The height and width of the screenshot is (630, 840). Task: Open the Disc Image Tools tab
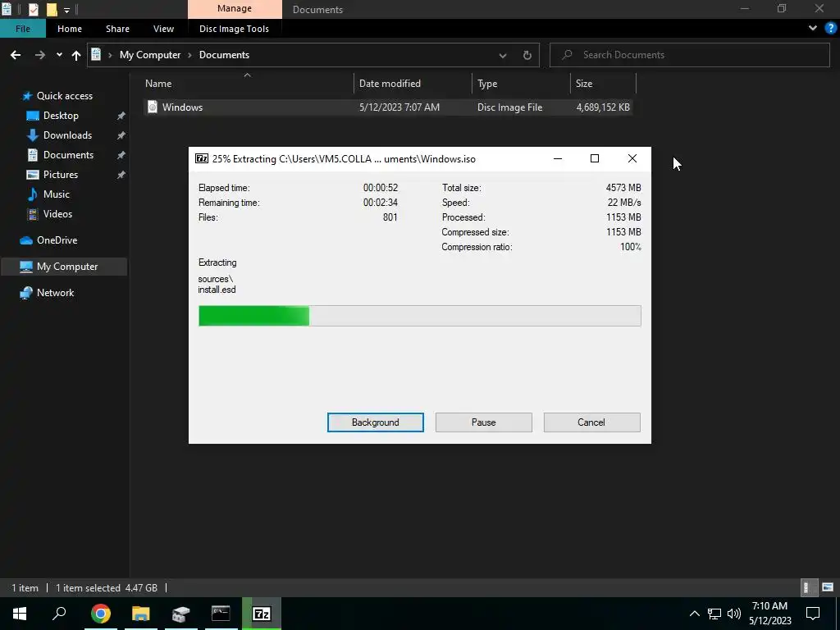coord(234,29)
